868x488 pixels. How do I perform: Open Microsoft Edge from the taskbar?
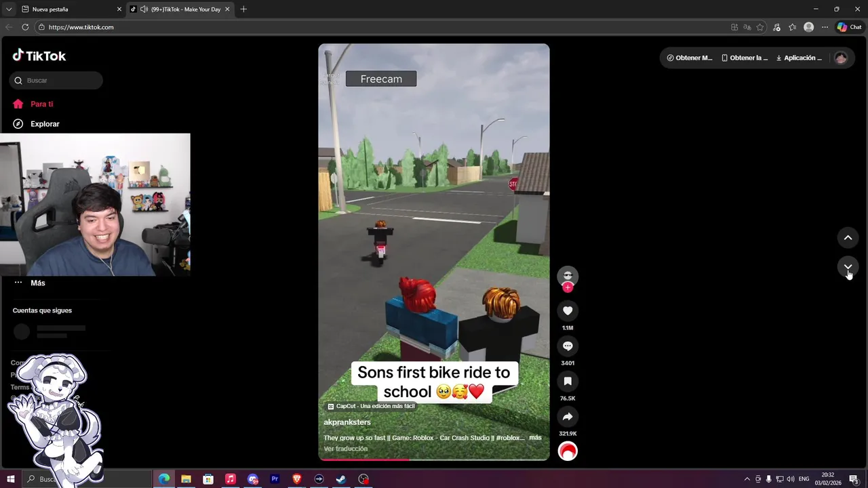coord(164,479)
